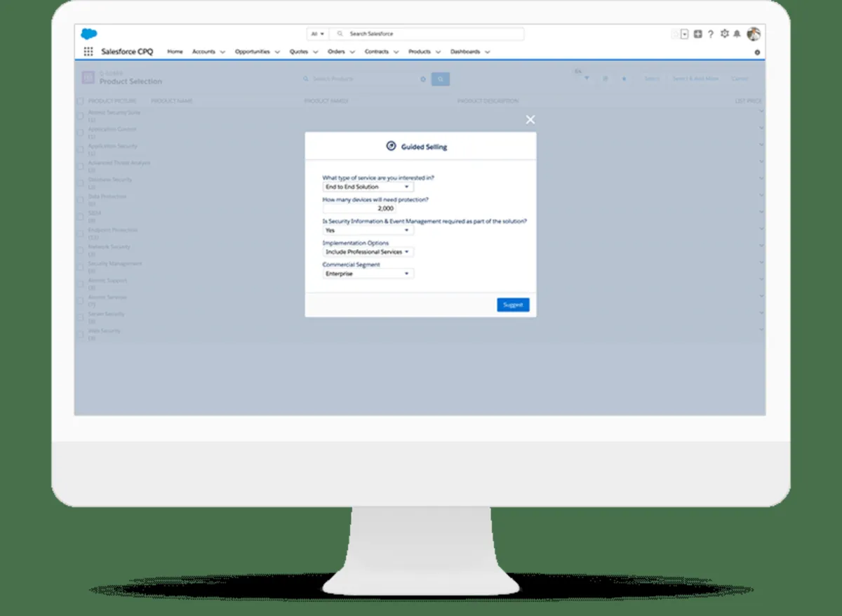
Task: Check the Application Control row checkbox
Action: pyautogui.click(x=80, y=133)
